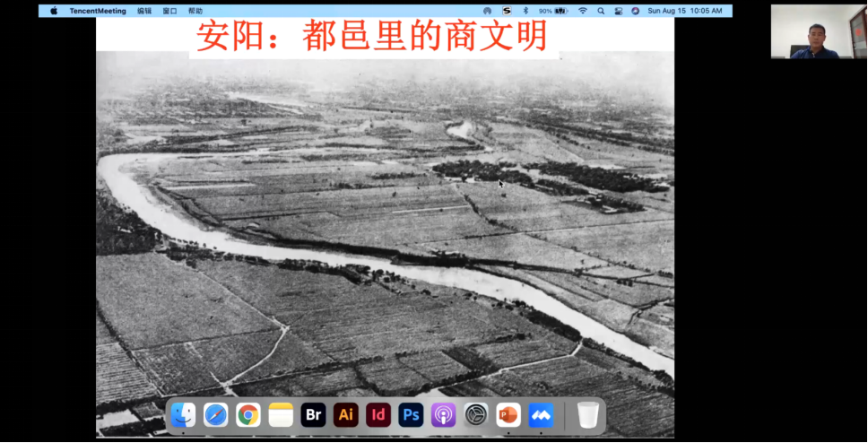The image size is (868, 443).
Task: Launch Adobe Bridge from the dock
Action: click(x=313, y=415)
